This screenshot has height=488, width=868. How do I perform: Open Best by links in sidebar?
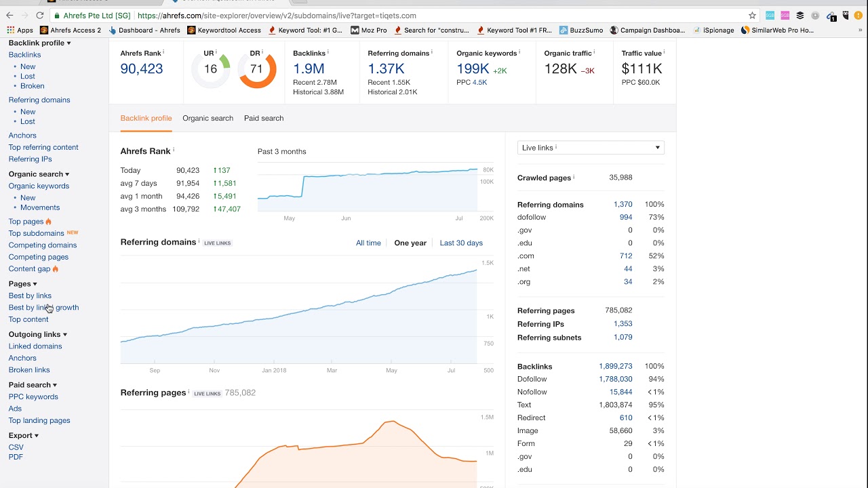click(30, 296)
